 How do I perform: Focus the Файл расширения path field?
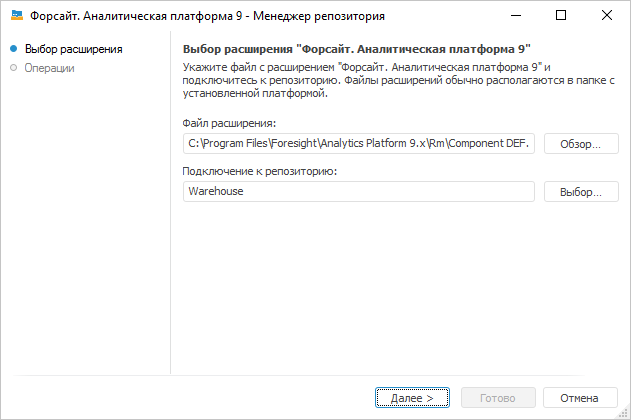[x=359, y=144]
